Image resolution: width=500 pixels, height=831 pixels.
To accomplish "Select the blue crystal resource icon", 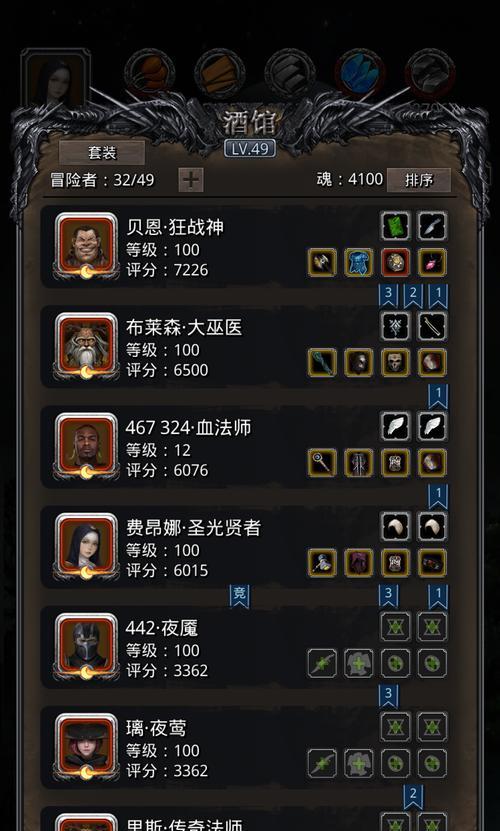I will [360, 74].
